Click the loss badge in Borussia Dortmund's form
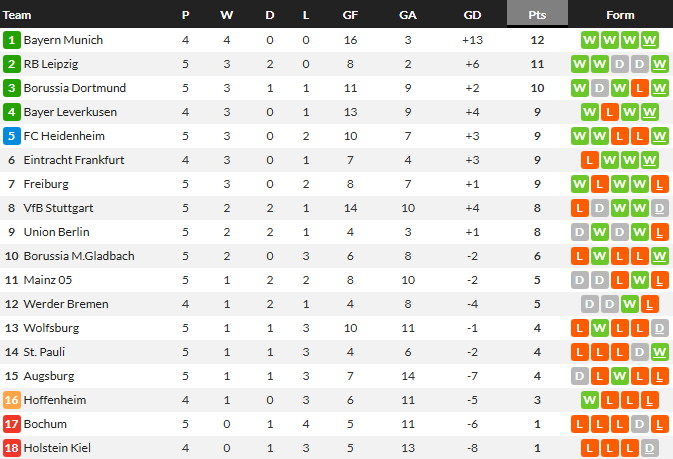Screen dimensions: 673x459 coord(638,88)
